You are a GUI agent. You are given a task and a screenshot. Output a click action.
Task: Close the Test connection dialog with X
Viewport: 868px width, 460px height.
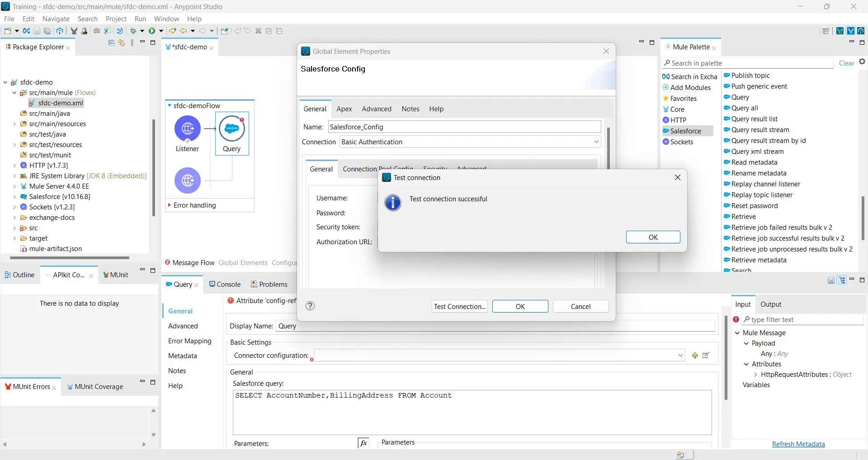click(677, 177)
